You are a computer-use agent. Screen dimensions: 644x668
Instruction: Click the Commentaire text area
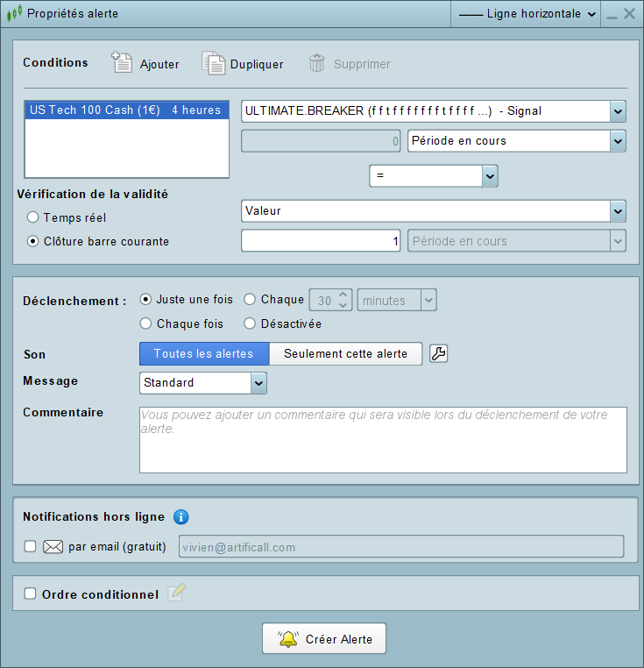tap(383, 440)
